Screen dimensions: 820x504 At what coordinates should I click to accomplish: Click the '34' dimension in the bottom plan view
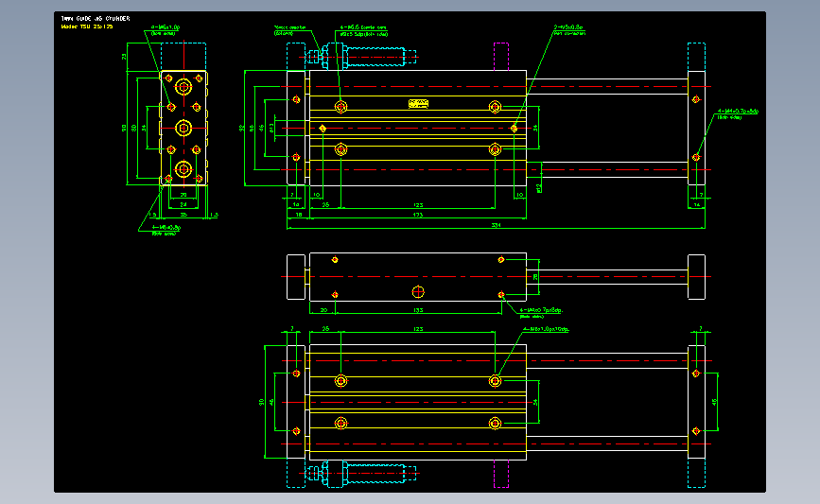point(535,402)
